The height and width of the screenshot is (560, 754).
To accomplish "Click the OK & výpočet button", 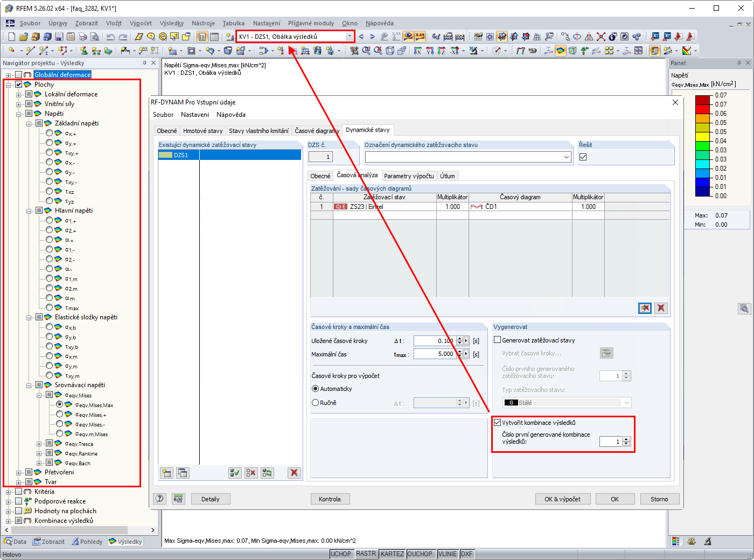I will point(563,499).
